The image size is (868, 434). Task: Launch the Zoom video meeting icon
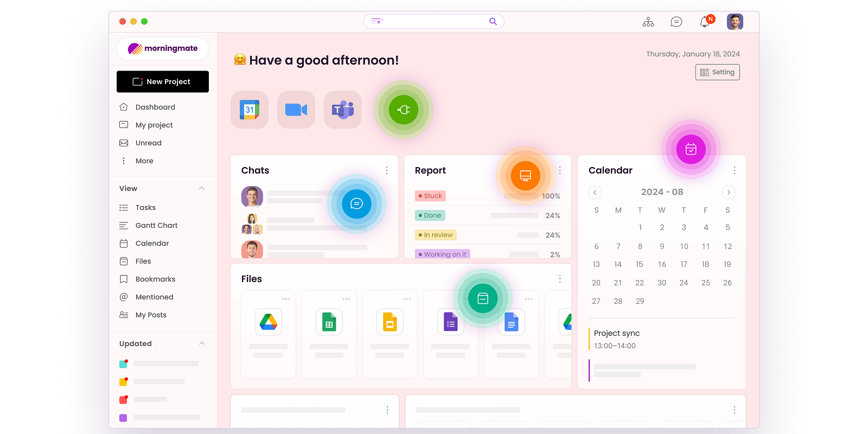coord(296,110)
